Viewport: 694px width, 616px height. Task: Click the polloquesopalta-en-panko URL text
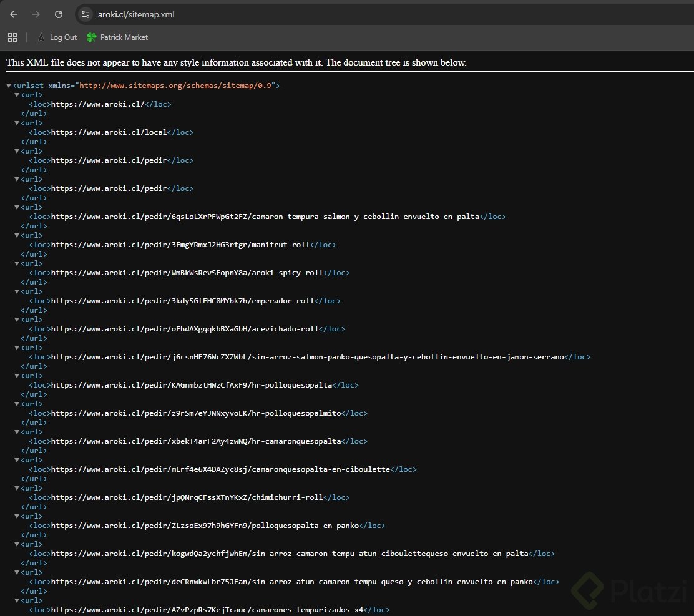205,526
